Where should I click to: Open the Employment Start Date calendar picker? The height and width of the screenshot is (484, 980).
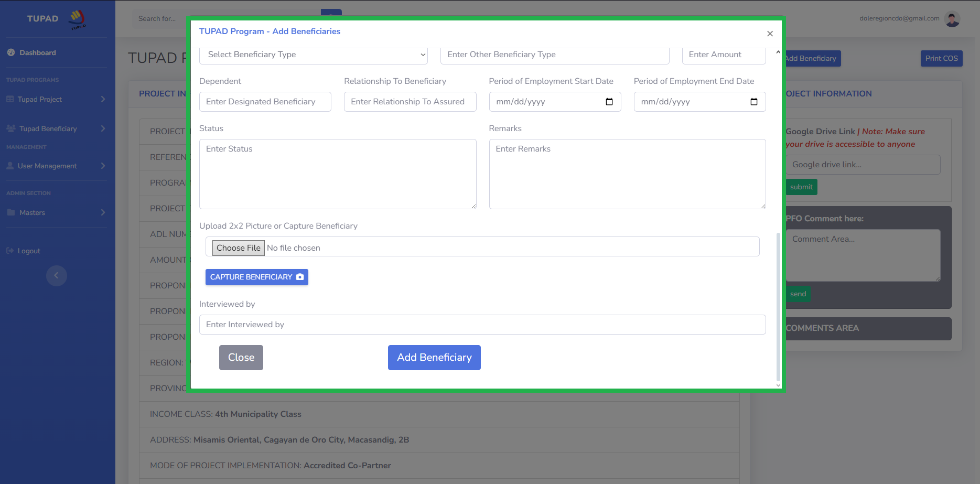click(x=609, y=102)
